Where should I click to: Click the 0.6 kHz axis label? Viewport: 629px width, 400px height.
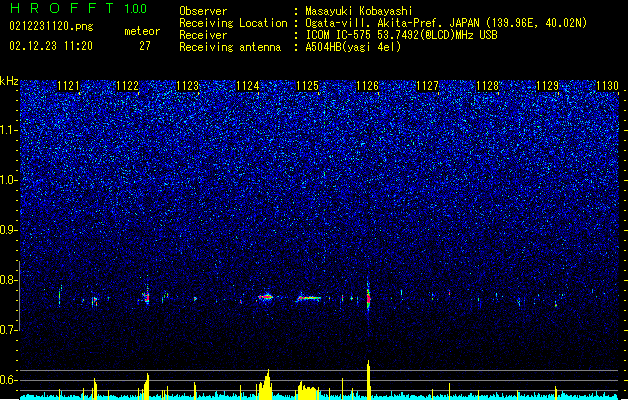(x=8, y=380)
